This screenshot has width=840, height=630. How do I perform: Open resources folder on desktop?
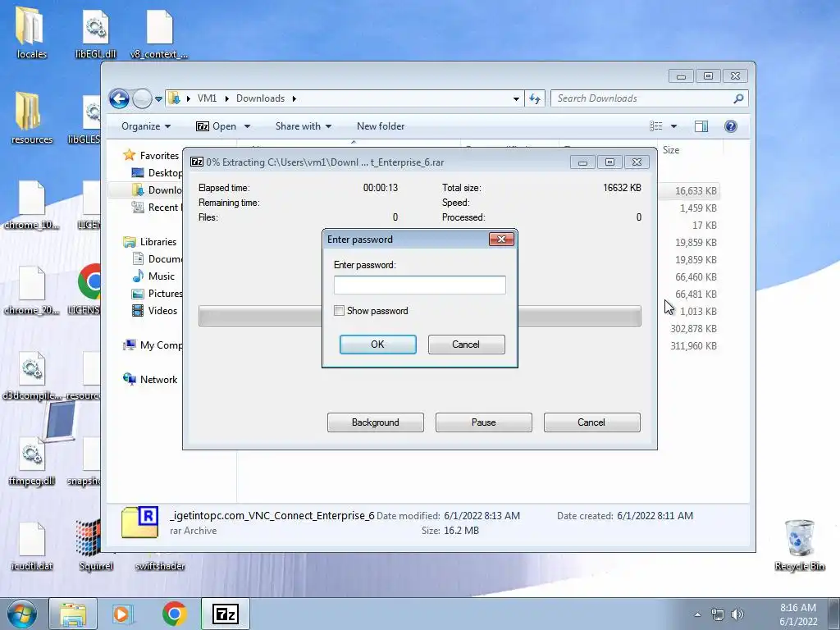[x=32, y=118]
